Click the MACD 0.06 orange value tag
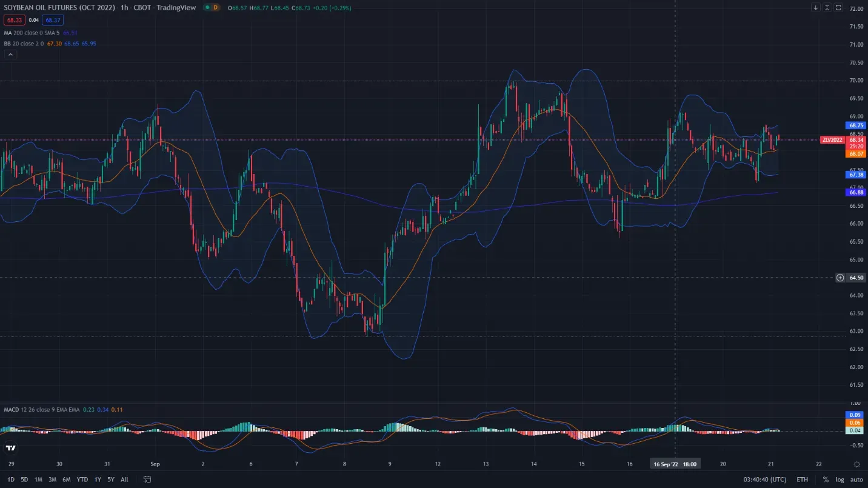This screenshot has width=868, height=488. [853, 423]
